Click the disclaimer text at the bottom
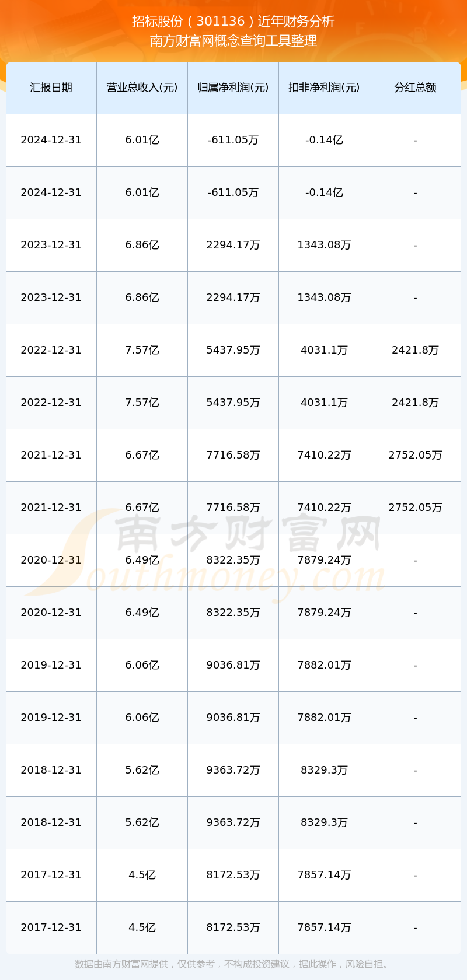The width and height of the screenshot is (467, 980). pyautogui.click(x=233, y=964)
